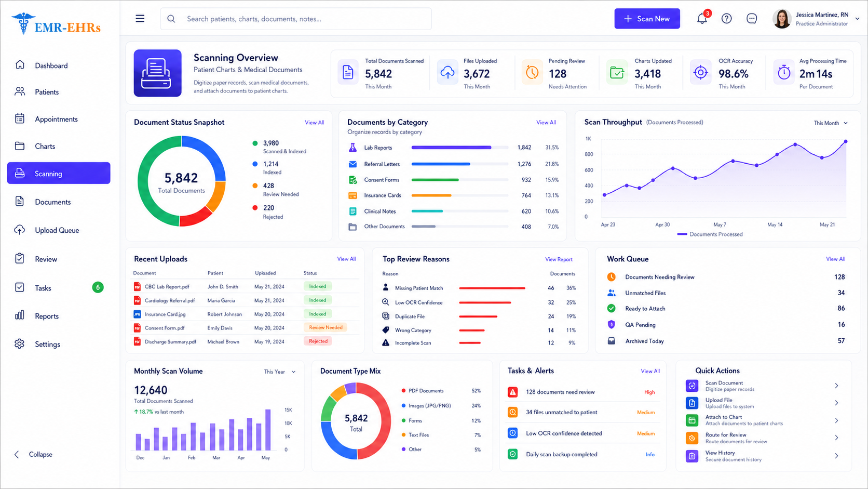Expand the Upload File chevron

(836, 403)
